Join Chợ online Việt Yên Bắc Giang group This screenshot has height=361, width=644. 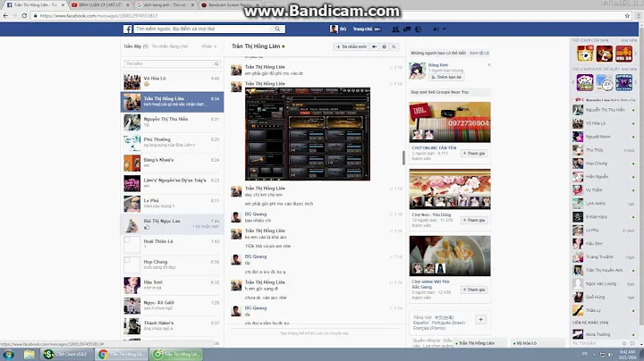coord(474,290)
